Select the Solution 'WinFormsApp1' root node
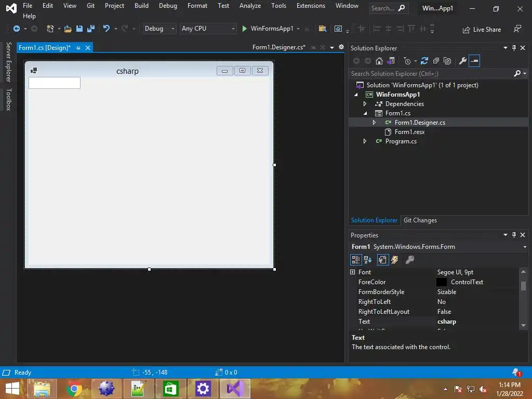 [x=422, y=85]
